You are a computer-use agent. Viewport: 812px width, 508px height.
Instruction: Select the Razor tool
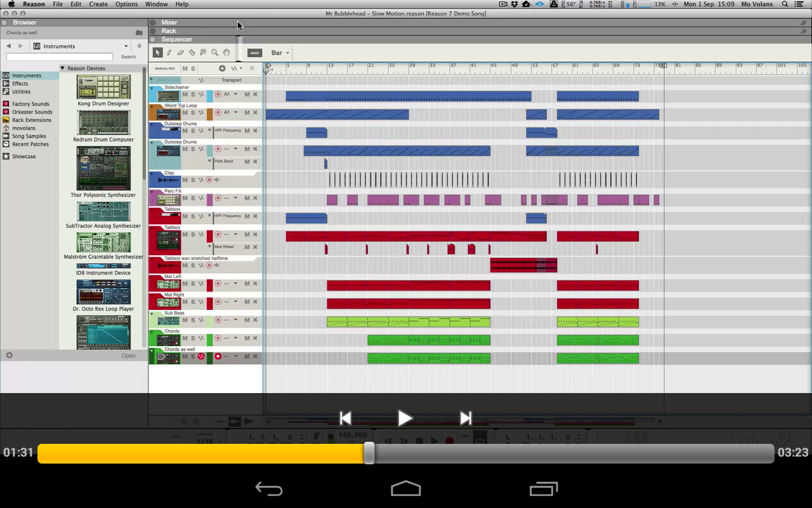pos(192,53)
